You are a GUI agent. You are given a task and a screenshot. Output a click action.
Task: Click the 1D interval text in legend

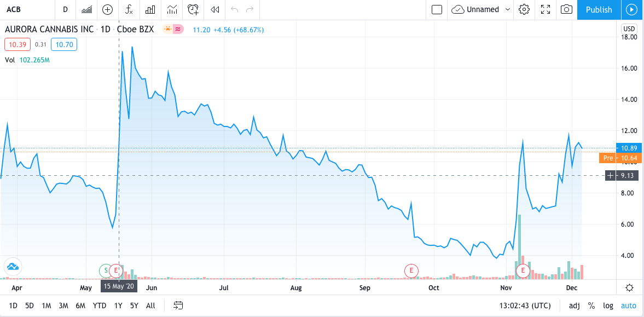[105, 30]
